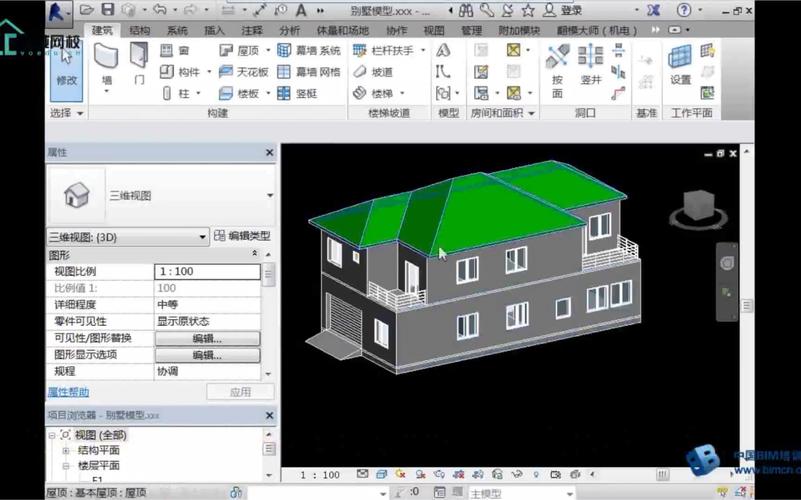Open the 栏杆扶手 (Railing) dropdown arrow
Image resolution: width=801 pixels, height=500 pixels.
(x=423, y=51)
